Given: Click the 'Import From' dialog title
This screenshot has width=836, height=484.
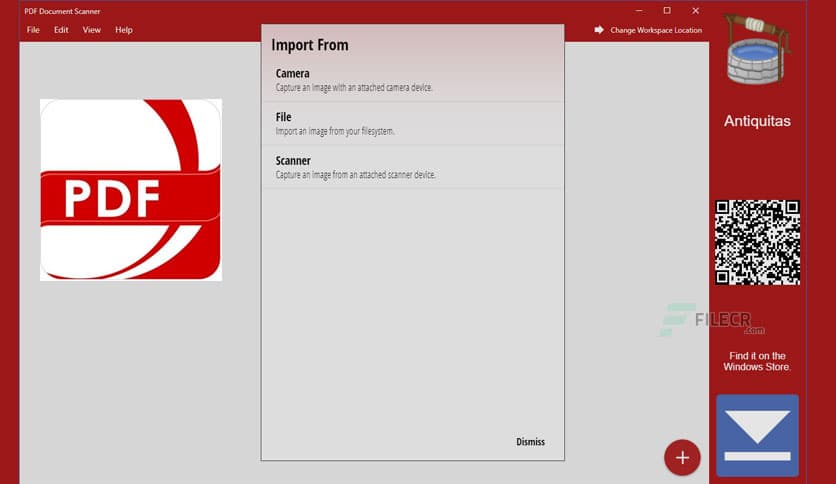Looking at the screenshot, I should [x=310, y=45].
